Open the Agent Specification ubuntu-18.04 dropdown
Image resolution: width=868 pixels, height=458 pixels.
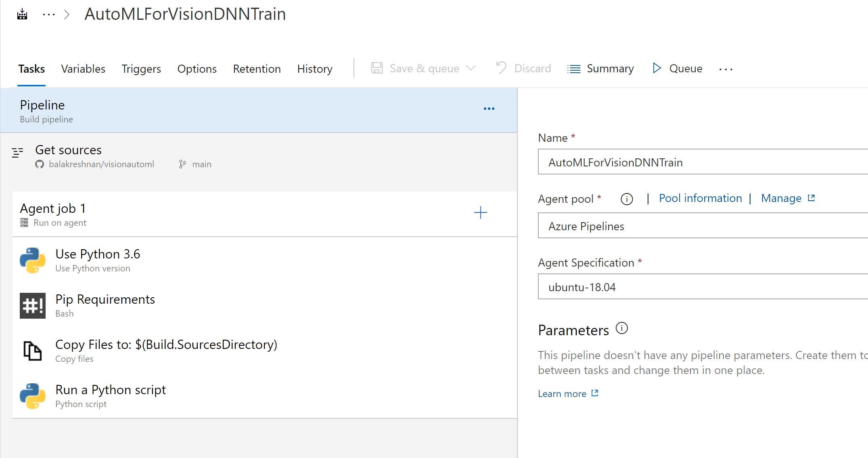pyautogui.click(x=702, y=287)
